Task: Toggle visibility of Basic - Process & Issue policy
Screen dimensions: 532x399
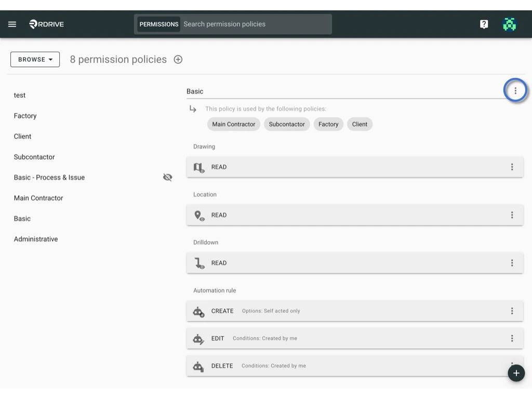Action: tap(167, 177)
